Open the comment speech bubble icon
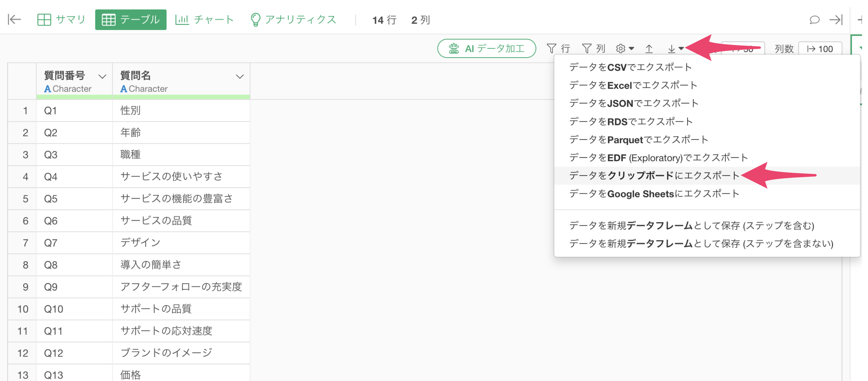The height and width of the screenshot is (381, 868). point(814,20)
